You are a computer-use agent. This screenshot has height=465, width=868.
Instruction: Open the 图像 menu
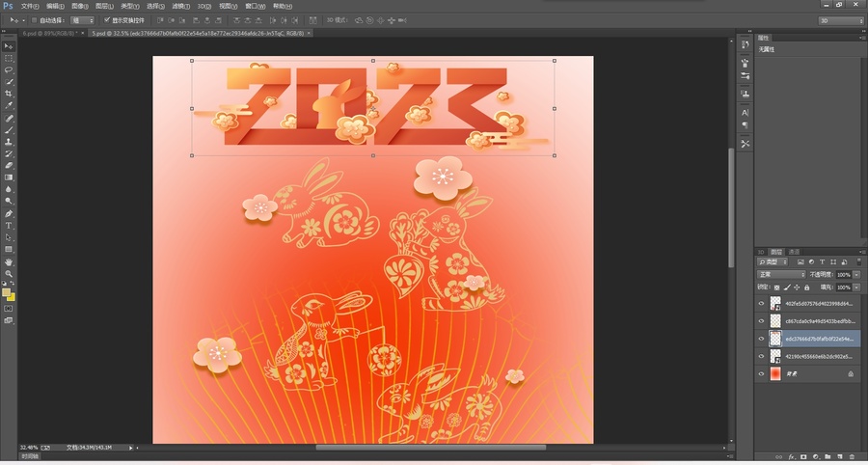(80, 6)
